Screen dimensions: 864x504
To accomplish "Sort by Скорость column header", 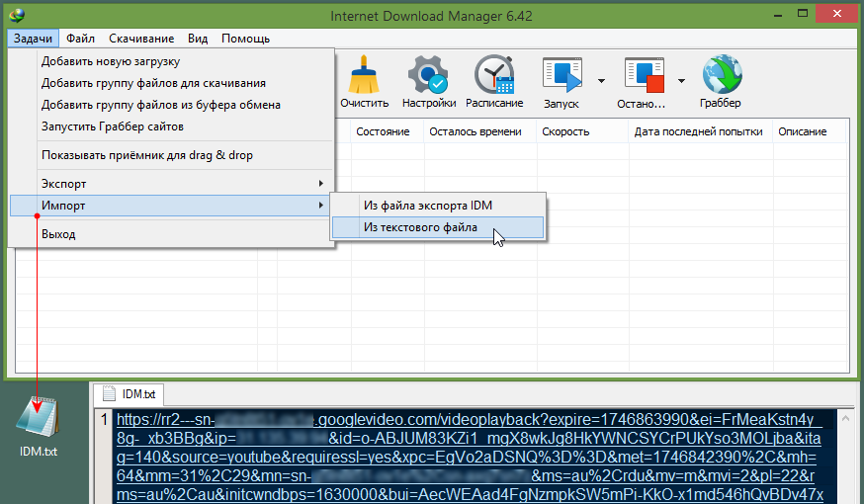I will pos(565,131).
